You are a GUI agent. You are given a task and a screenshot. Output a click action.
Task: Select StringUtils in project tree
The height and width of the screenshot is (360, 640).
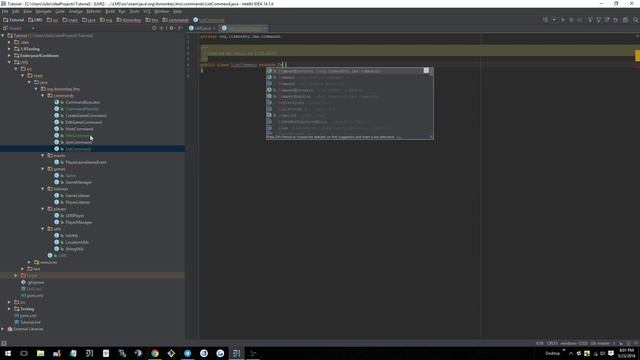coord(74,249)
